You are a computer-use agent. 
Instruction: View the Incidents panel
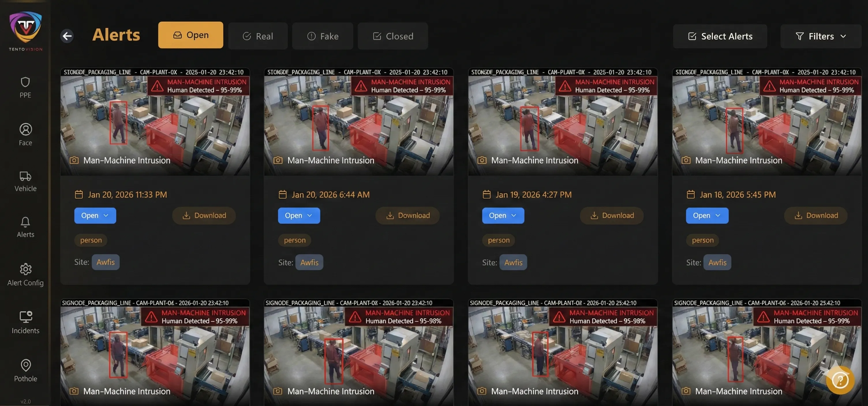[x=25, y=322]
